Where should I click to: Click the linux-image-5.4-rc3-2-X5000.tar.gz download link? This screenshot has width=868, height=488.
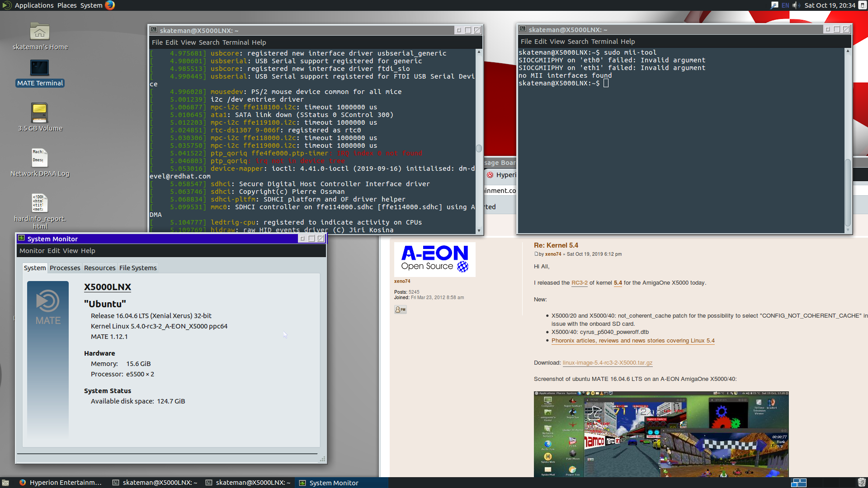(607, 363)
